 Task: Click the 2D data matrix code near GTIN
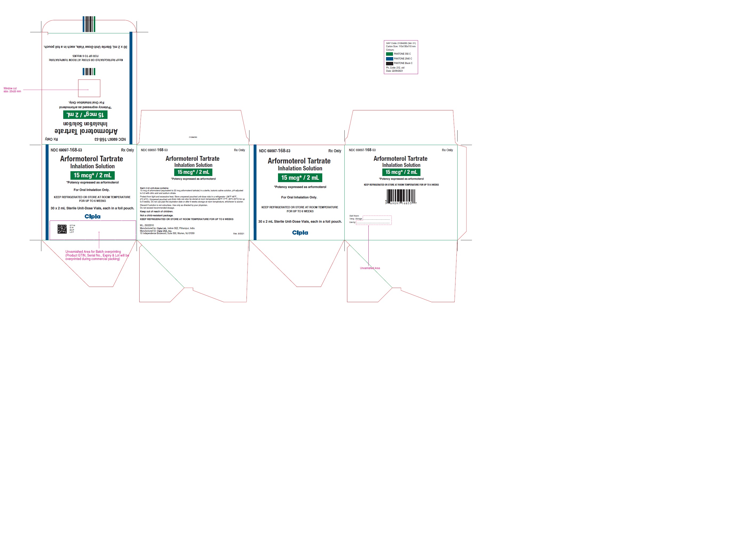click(x=62, y=229)
